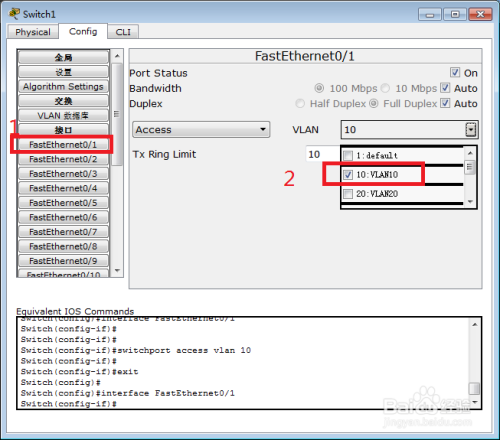Screen dimensions: 500x440
Task: Open the VLAN number dropdown arrow
Action: click(x=470, y=130)
